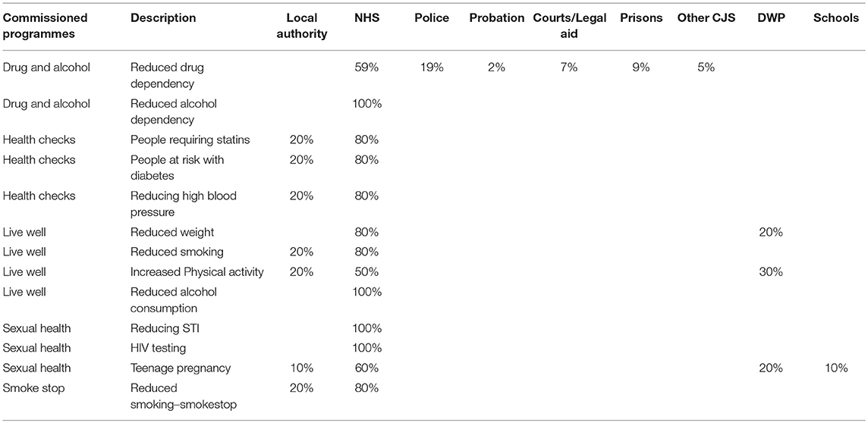868x423 pixels.
Task: Select the Increased Physical activity cell
Action: 197,272
